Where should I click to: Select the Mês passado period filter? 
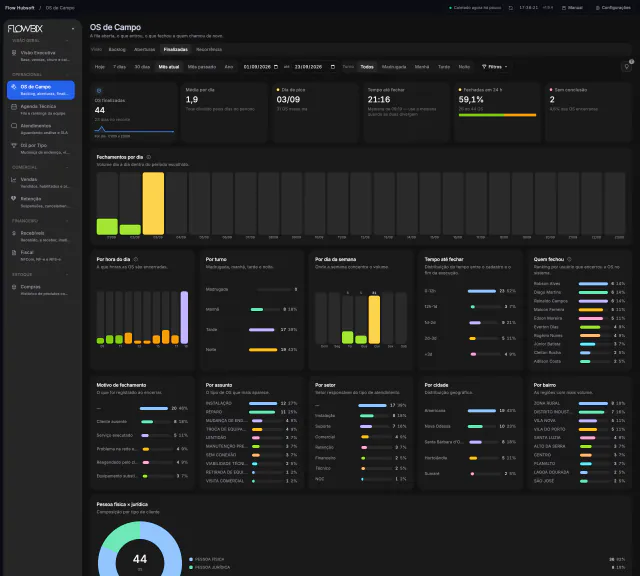(202, 67)
